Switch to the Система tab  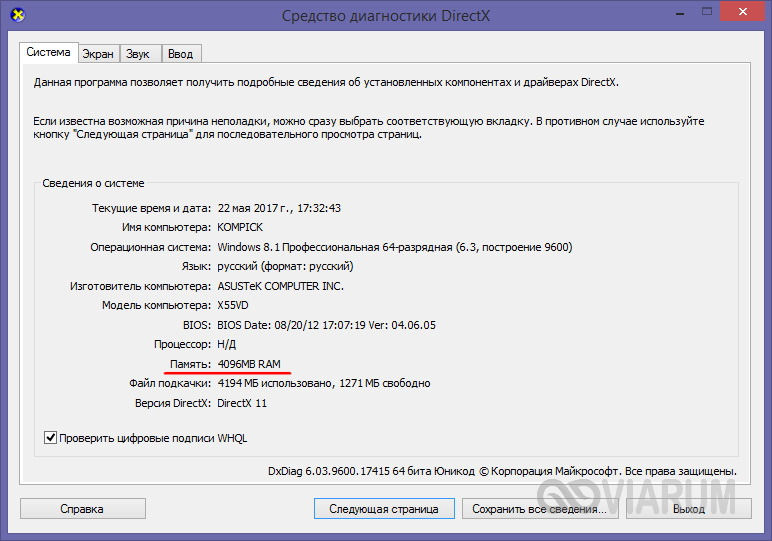[48, 52]
